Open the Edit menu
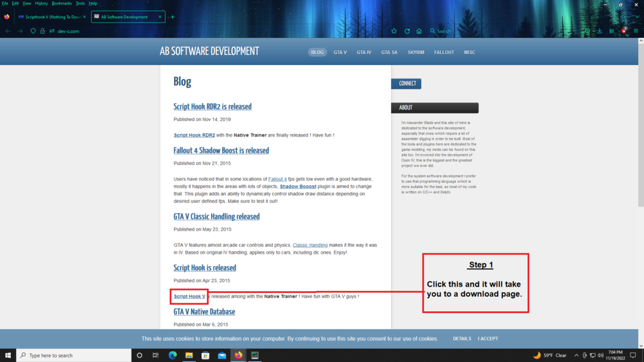 tap(15, 3)
